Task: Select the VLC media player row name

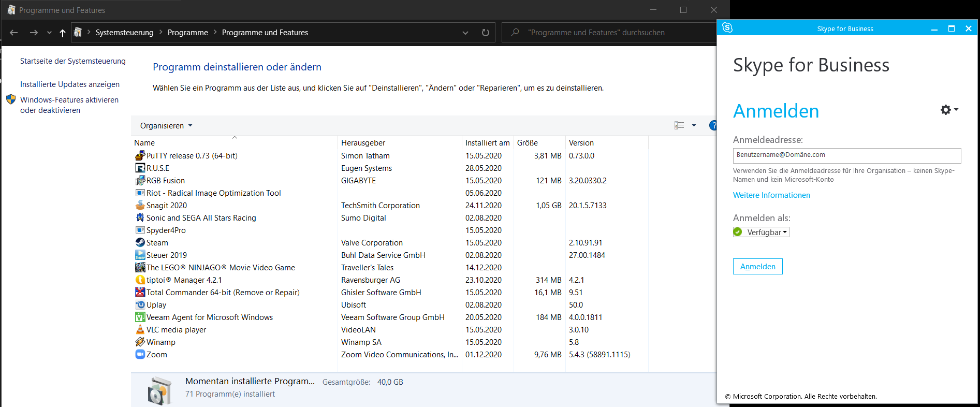Action: pos(176,330)
